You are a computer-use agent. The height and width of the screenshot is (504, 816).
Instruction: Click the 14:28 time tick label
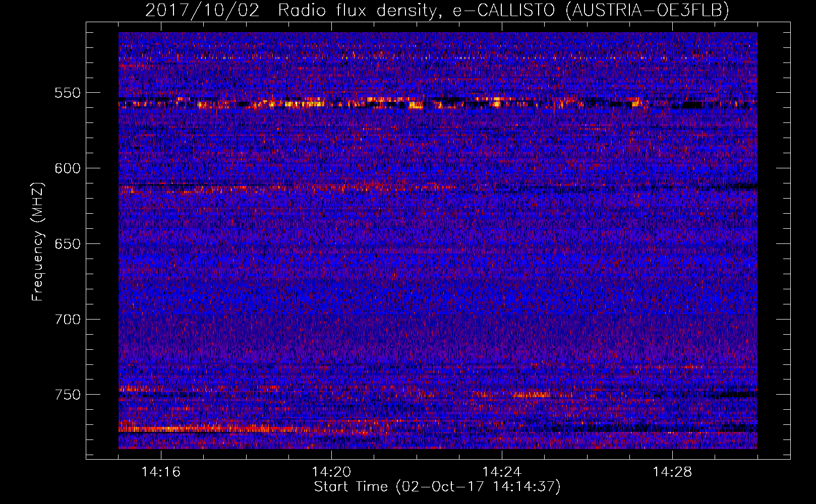pos(672,472)
